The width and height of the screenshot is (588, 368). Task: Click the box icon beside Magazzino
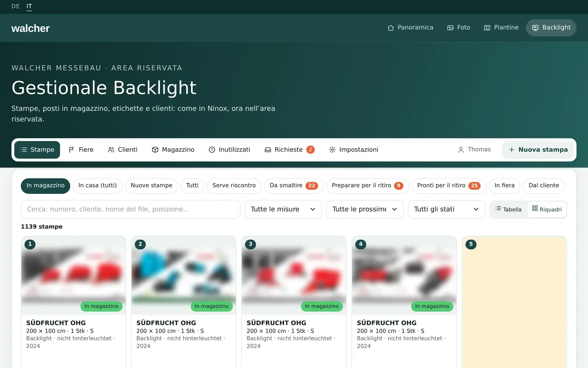point(155,150)
